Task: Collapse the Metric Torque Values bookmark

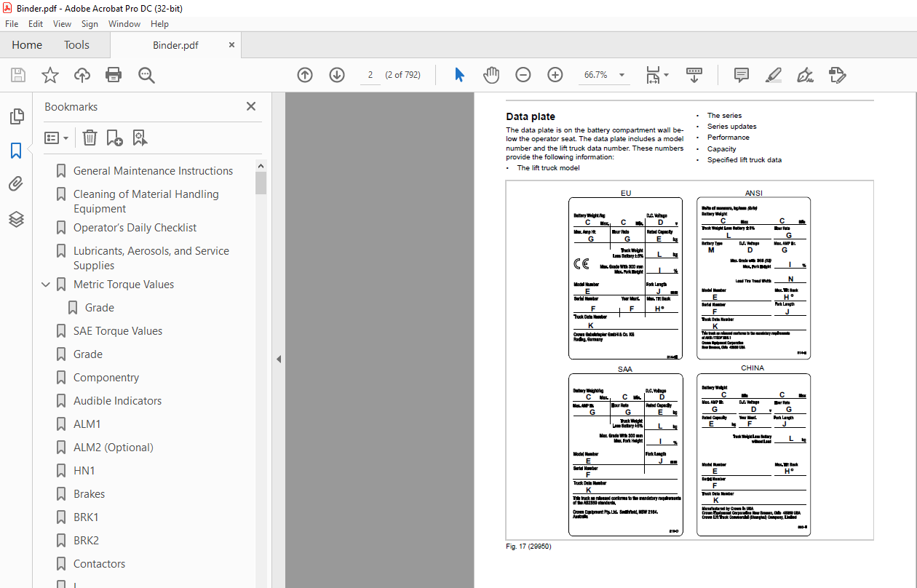Action: (x=46, y=285)
